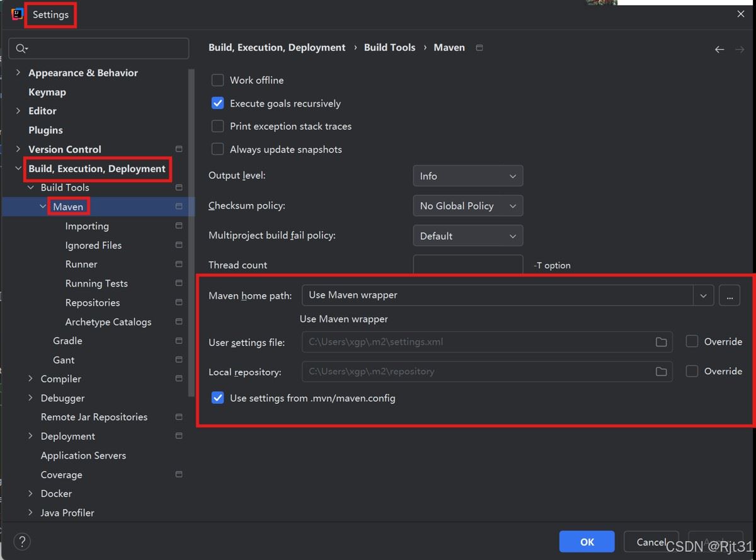Select Gradle in the settings tree
The width and height of the screenshot is (756, 560).
tap(67, 341)
